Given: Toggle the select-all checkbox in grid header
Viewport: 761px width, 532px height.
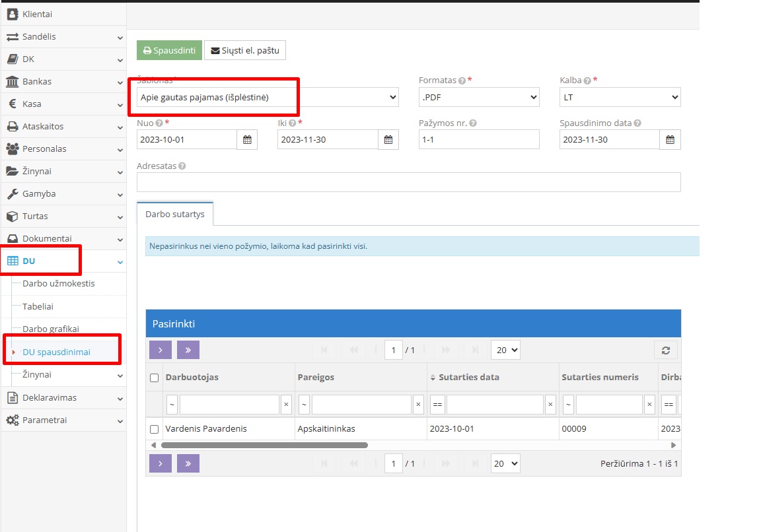Looking at the screenshot, I should coord(155,378).
